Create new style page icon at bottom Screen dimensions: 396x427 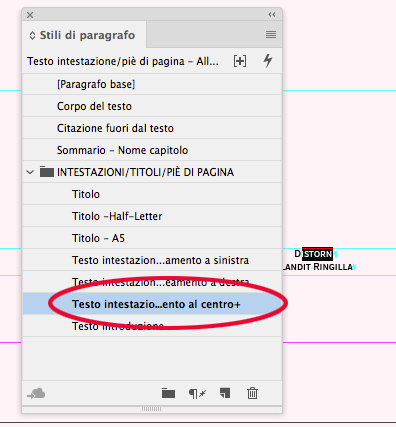(x=225, y=393)
